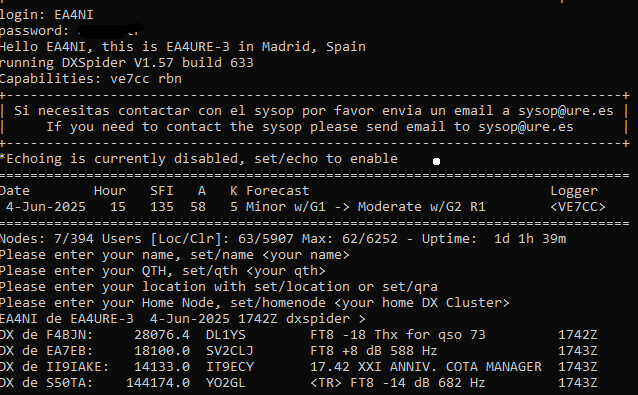Click the white mouse cursor dot
This screenshot has height=395, width=638.
click(436, 161)
